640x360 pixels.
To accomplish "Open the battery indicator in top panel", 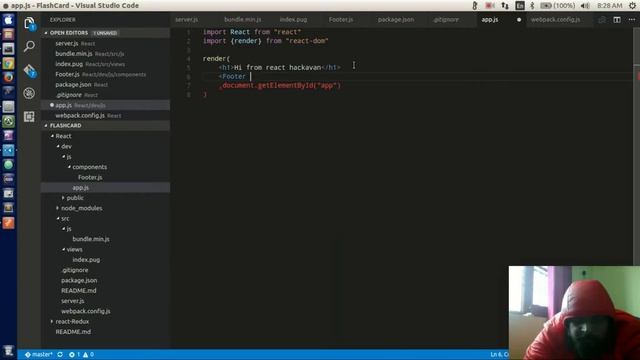I will [x=558, y=6].
